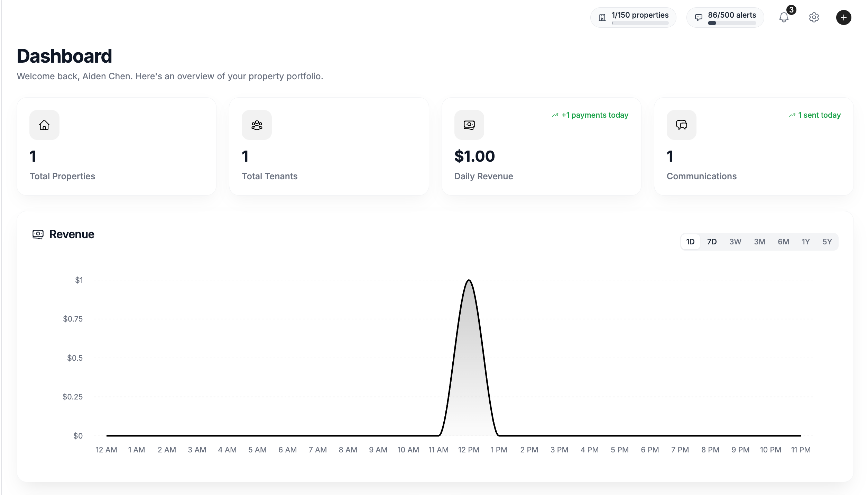
Task: Switch chart range to 3M
Action: [759, 242]
